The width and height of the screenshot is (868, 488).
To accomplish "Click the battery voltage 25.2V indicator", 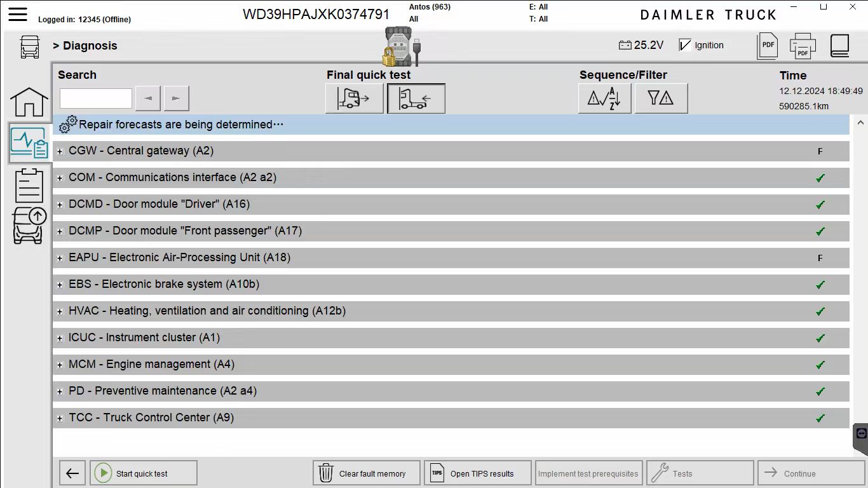I will [x=641, y=45].
